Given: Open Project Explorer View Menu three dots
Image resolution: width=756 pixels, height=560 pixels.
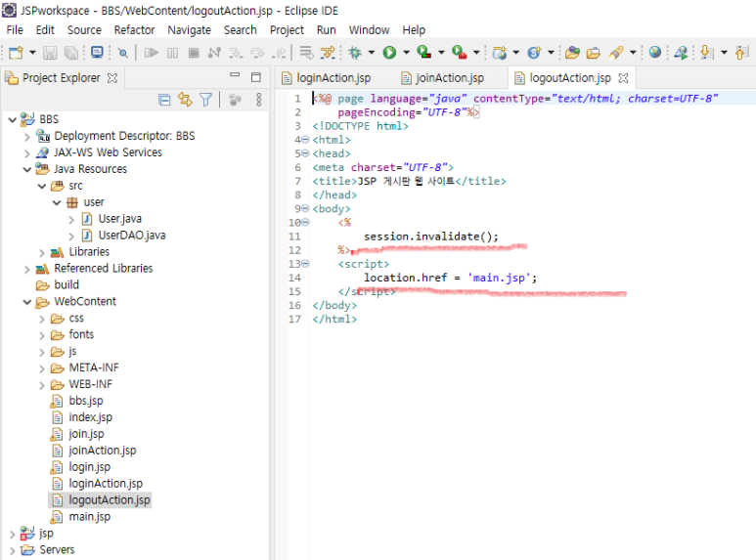Looking at the screenshot, I should pos(259,100).
